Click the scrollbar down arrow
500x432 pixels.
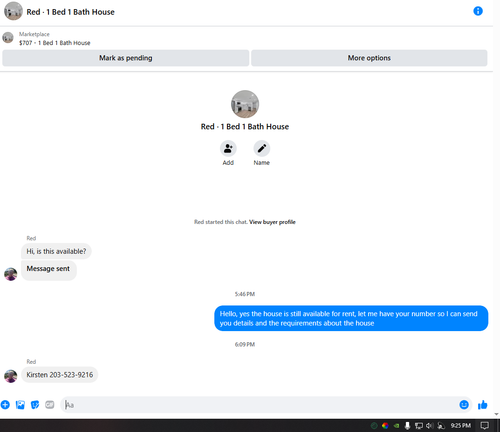pos(496,414)
